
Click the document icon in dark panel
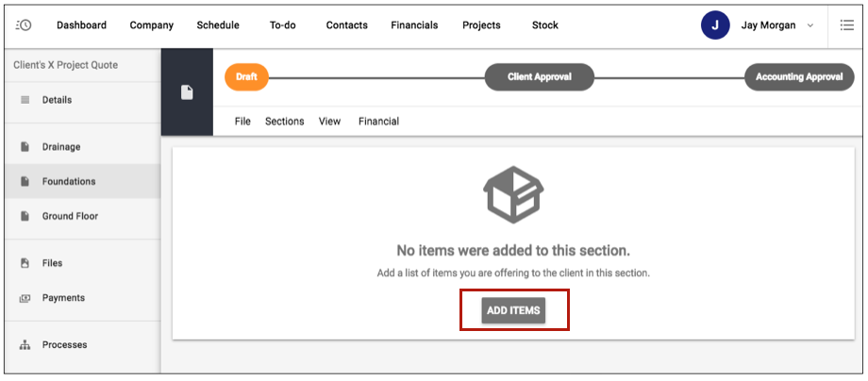point(187,92)
